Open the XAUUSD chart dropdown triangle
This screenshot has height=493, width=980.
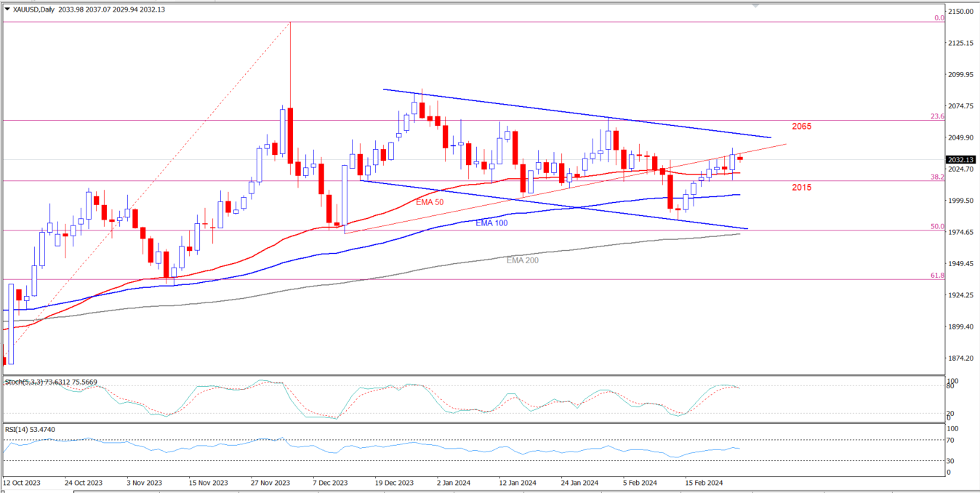7,9
